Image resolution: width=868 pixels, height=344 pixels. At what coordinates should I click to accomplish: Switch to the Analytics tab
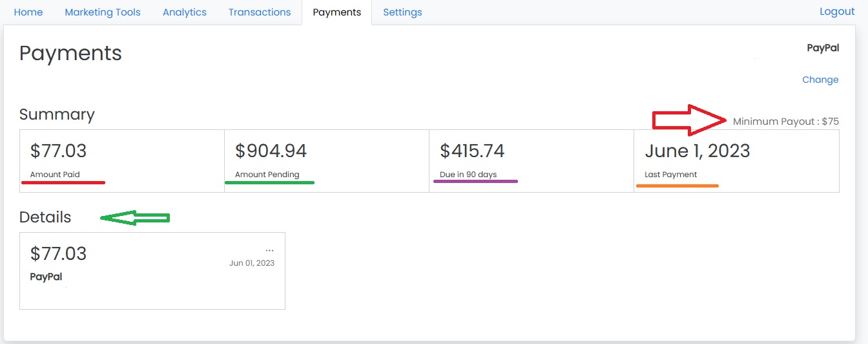point(185,12)
